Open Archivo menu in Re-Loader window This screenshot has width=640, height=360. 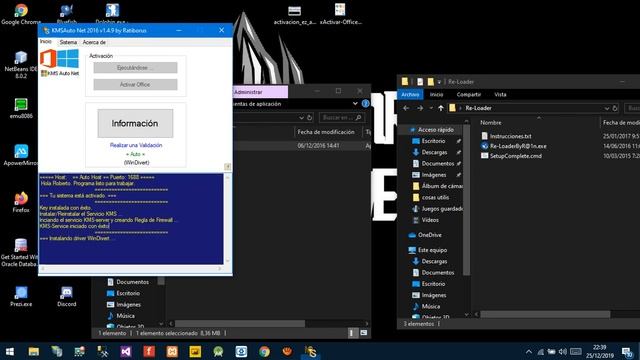tap(410, 94)
